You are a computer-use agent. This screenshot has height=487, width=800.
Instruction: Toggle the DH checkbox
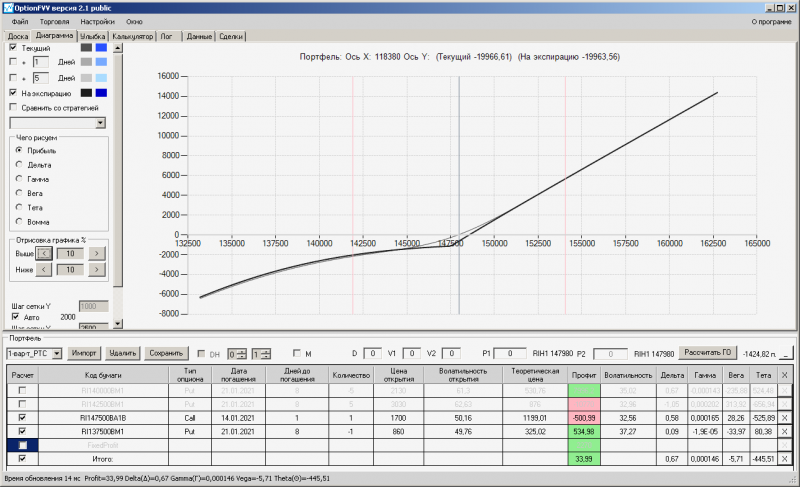tap(202, 353)
